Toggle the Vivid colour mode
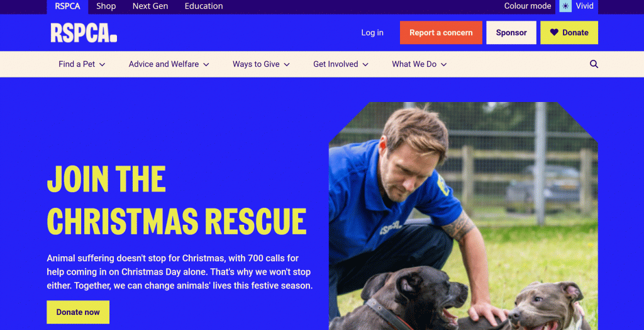This screenshot has width=644, height=330. coord(577,6)
